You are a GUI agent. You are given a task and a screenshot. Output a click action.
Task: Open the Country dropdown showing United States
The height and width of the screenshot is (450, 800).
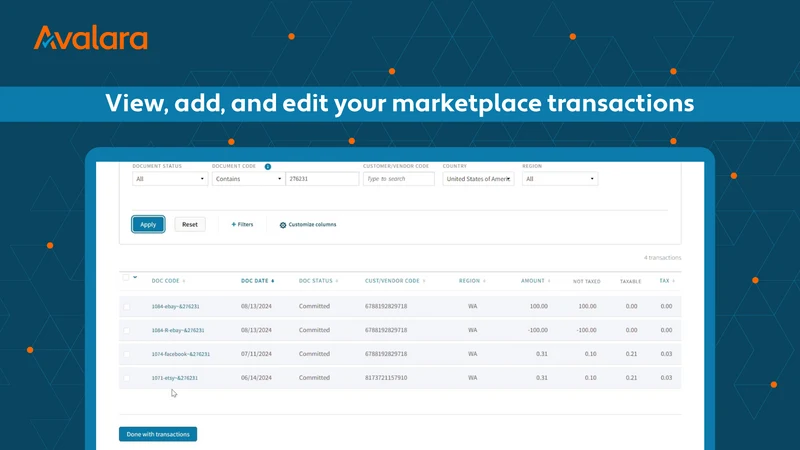478,179
